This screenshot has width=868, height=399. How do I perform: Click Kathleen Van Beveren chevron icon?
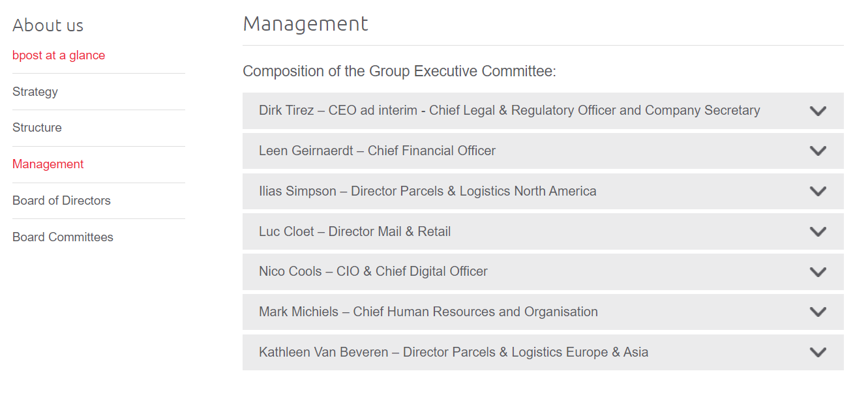pyautogui.click(x=818, y=353)
